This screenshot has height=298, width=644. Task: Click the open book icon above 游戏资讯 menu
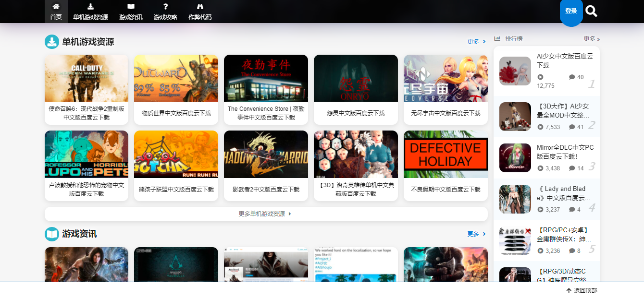click(131, 7)
